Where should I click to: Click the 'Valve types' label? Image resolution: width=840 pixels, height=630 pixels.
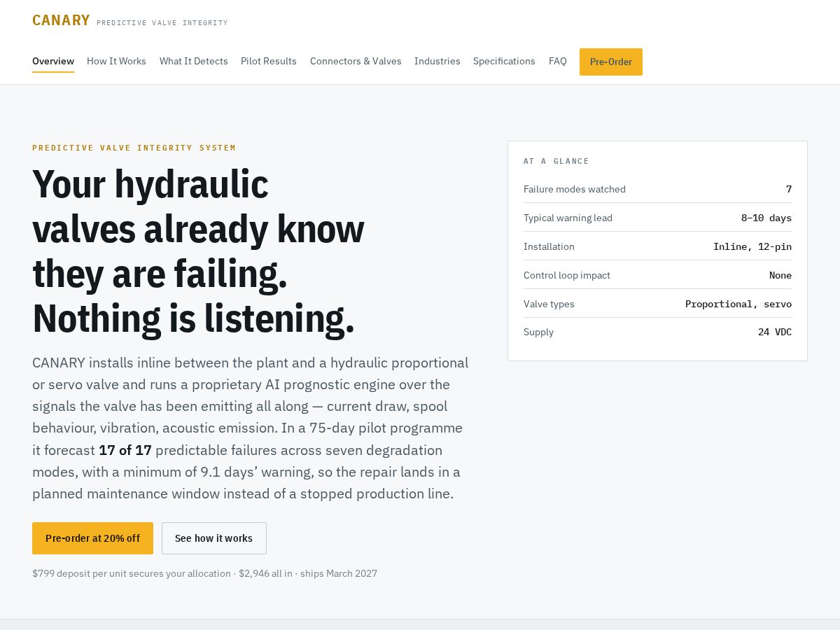549,304
